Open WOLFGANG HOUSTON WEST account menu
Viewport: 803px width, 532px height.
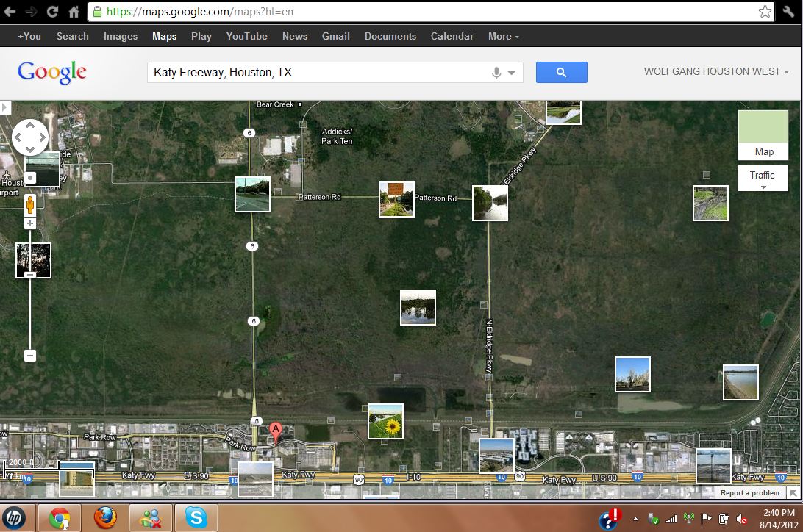pos(716,71)
